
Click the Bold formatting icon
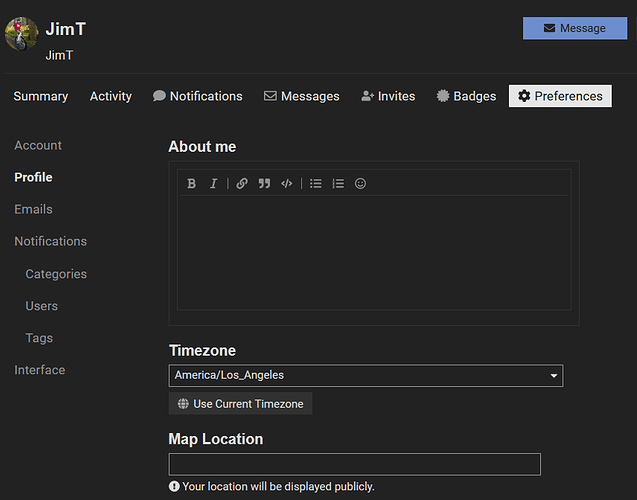[x=192, y=184]
